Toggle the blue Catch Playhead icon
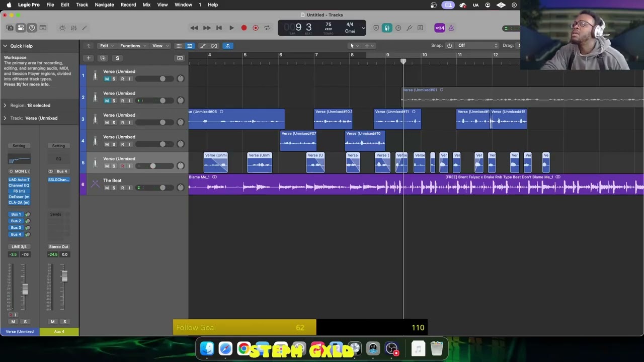This screenshot has height=362, width=644. (x=227, y=46)
